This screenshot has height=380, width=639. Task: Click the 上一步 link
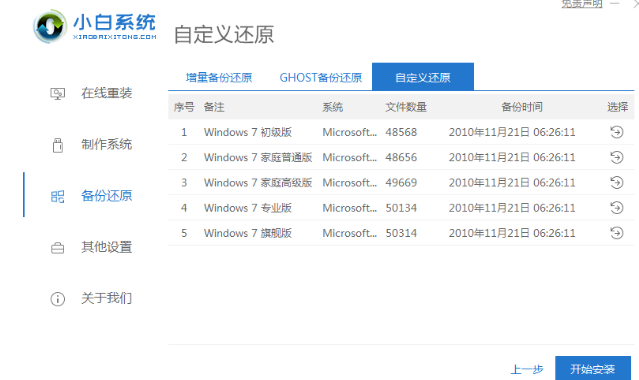pos(527,369)
